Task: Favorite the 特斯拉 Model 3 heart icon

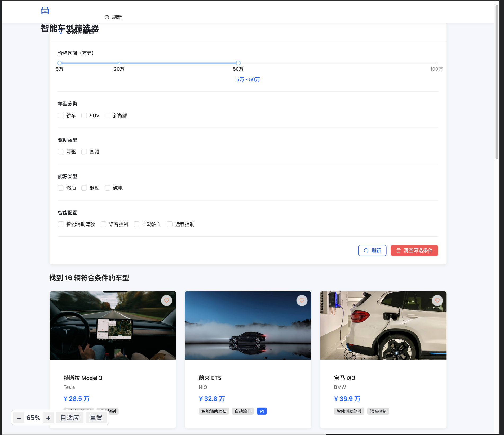Action: coord(166,300)
